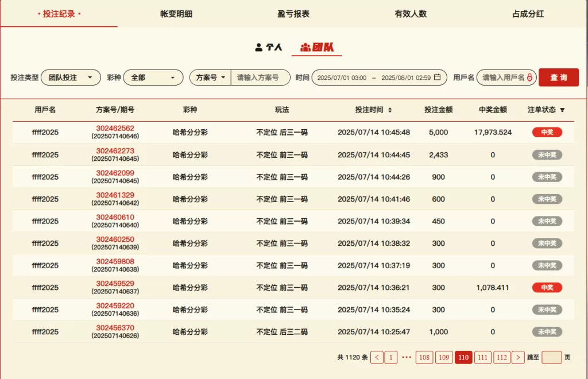This screenshot has height=379, width=588.
Task: Click 中奖 badge for scheme 302459529
Action: click(x=547, y=288)
